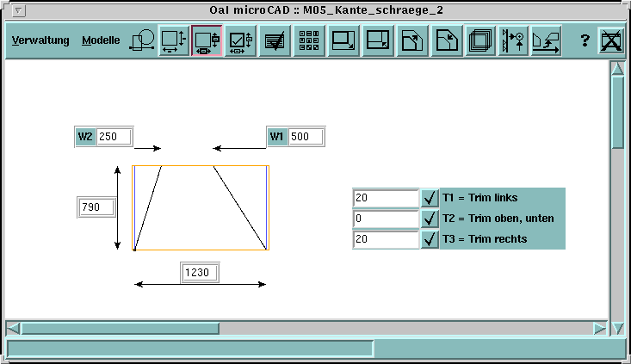This screenshot has width=631, height=364.
Task: Click the mirror symmetry toolbar icon
Action: point(513,40)
